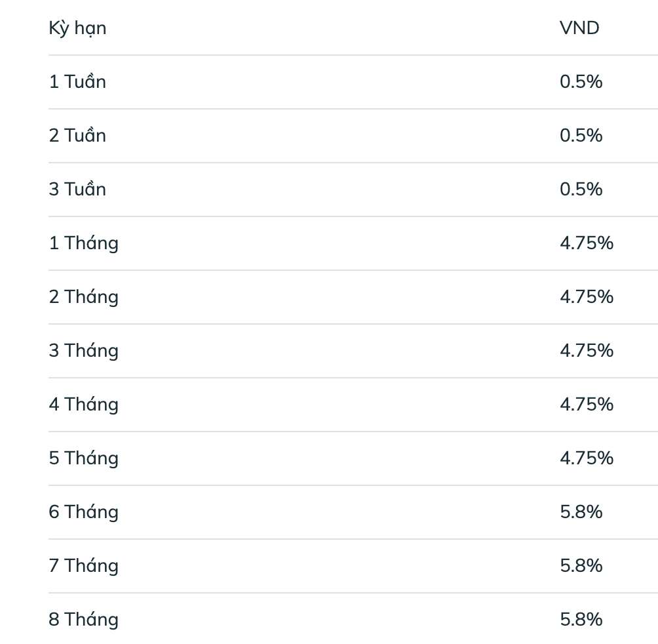Select the "5 Tháng" term label

tap(83, 458)
